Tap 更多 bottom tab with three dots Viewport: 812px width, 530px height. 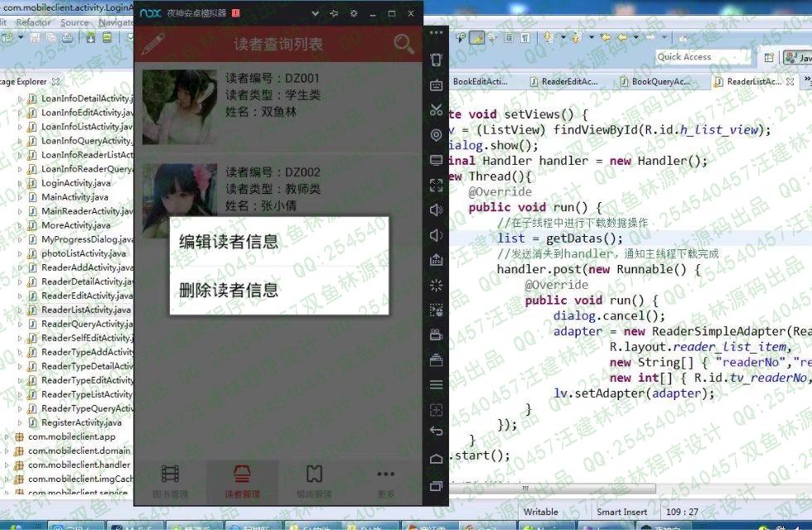point(386,482)
